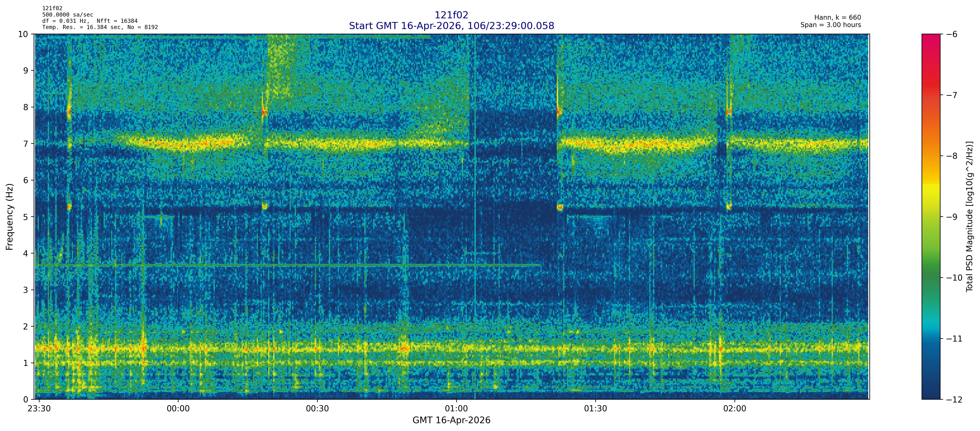
Task: Click the Hann, k = 660 annotation
Action: tap(837, 18)
